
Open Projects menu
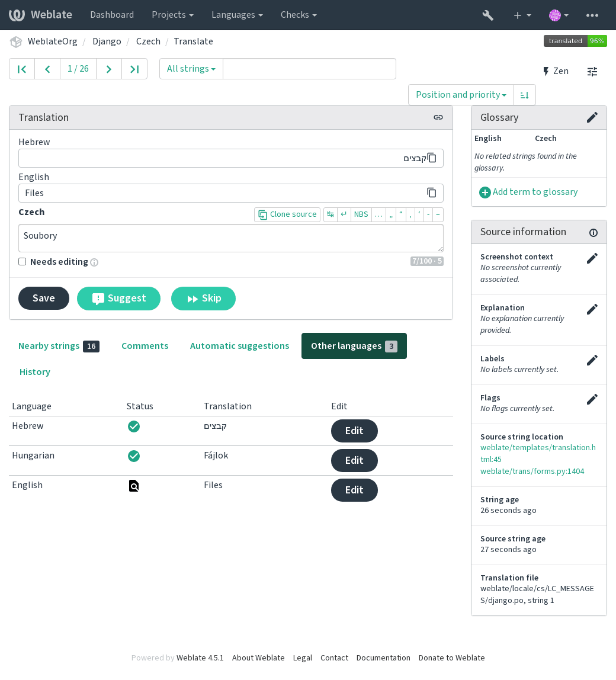172,15
